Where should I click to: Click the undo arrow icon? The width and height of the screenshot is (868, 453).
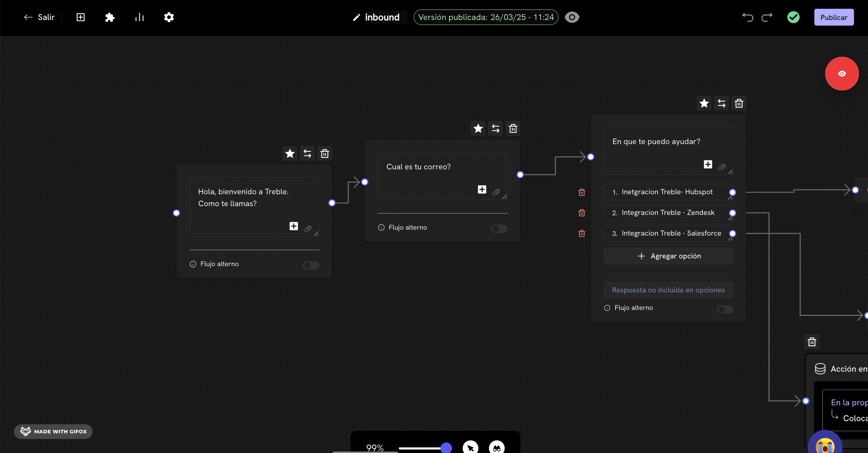pyautogui.click(x=748, y=17)
